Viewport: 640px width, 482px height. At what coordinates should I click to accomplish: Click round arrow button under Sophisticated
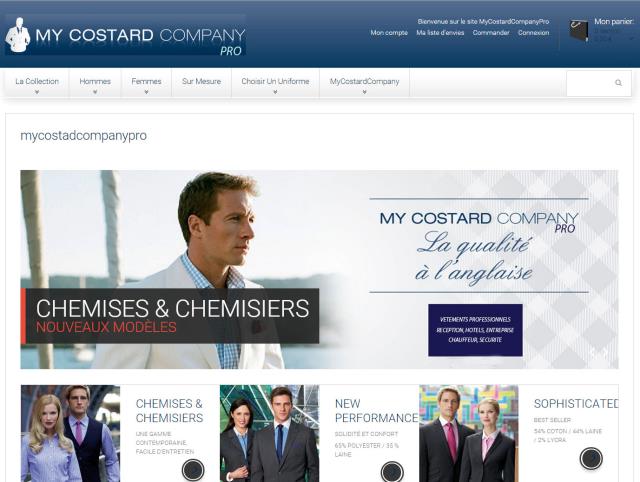point(591,458)
